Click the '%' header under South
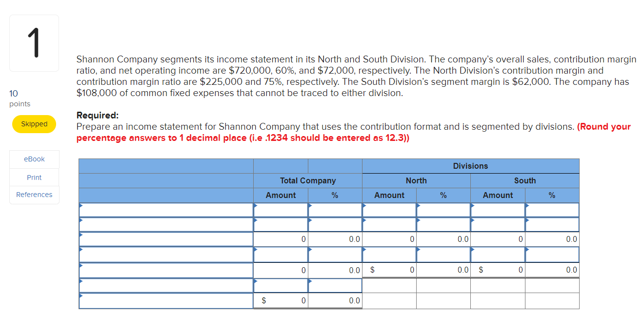The height and width of the screenshot is (316, 644). pyautogui.click(x=552, y=195)
